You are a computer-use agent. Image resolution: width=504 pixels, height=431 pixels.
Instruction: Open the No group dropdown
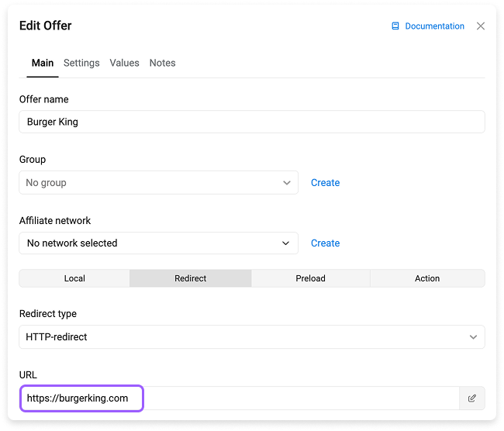point(158,183)
